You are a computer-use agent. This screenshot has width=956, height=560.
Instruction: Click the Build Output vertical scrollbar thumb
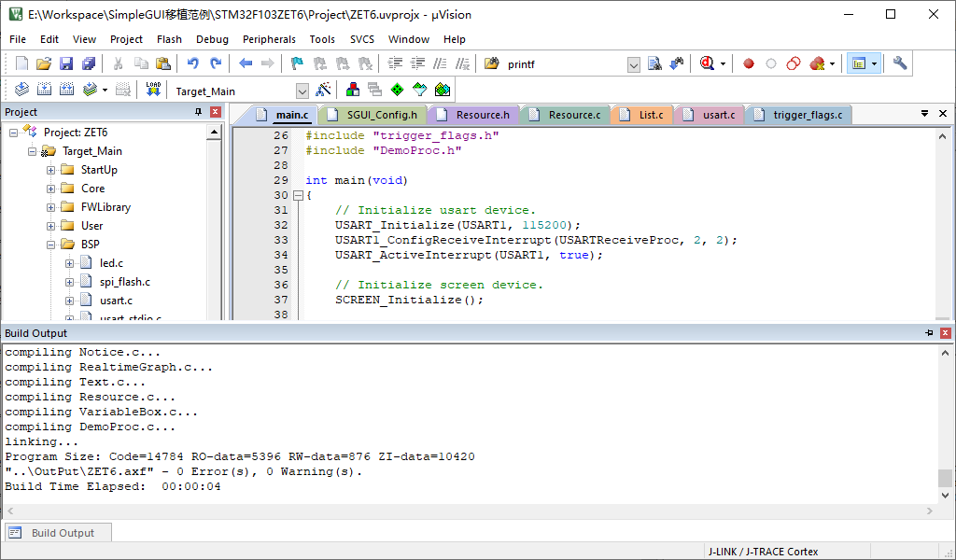coord(945,479)
